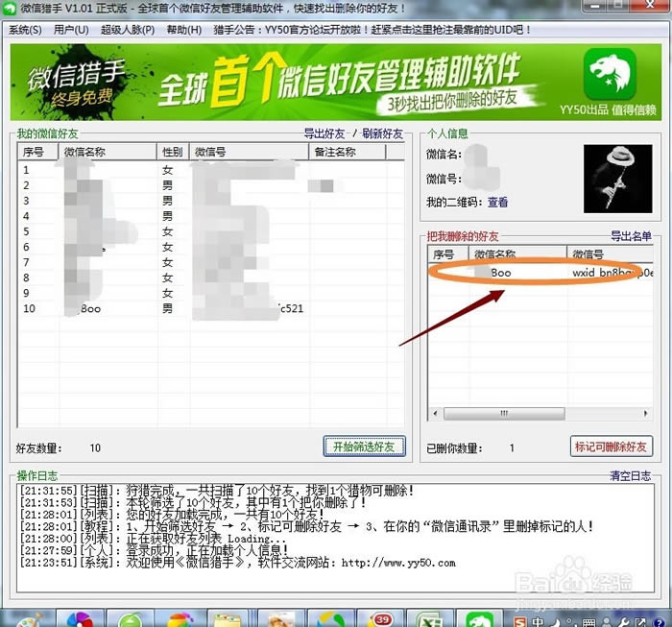Select friend row number 9
Screen dimensions: 672x627
(210, 294)
